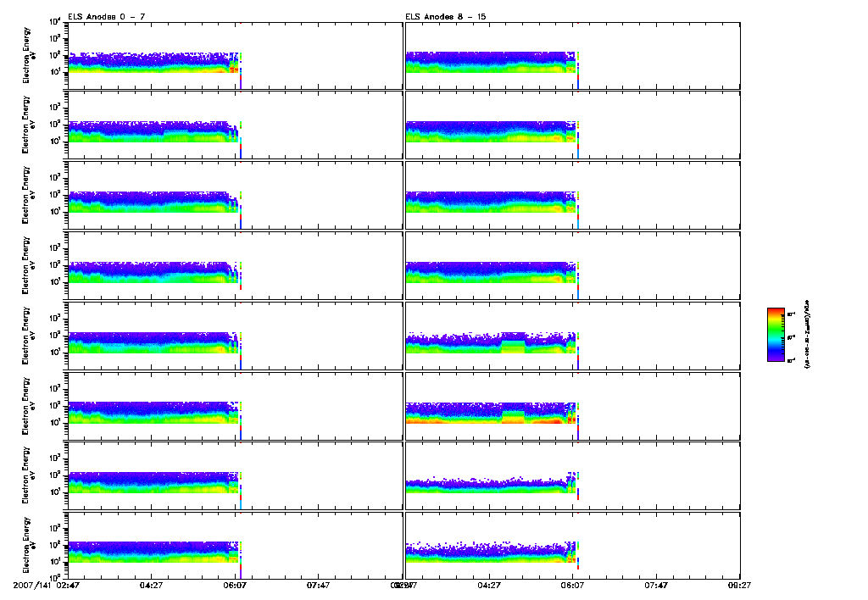Image resolution: width=868 pixels, height=600 pixels.
Task: Click the 10^4 energy tick on the top Anodes 0-7 panel
Action: 55,22
